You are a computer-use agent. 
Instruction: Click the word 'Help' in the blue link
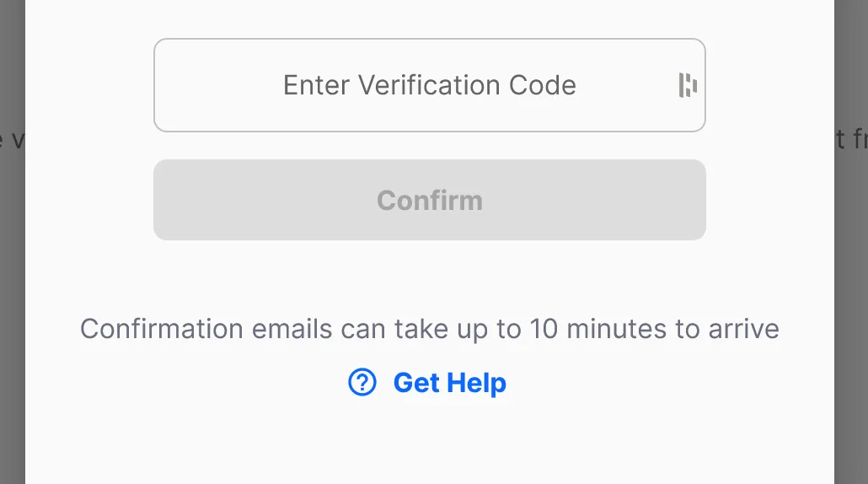pos(477,383)
